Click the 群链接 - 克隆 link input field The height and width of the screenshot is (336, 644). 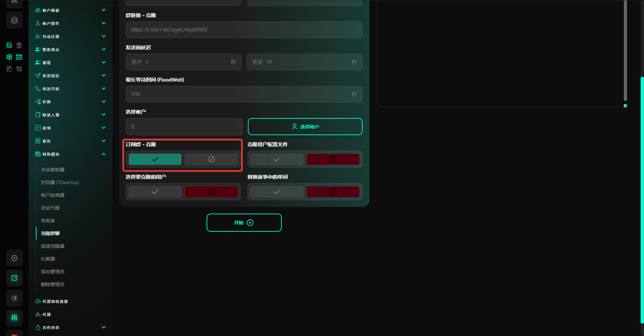click(244, 30)
